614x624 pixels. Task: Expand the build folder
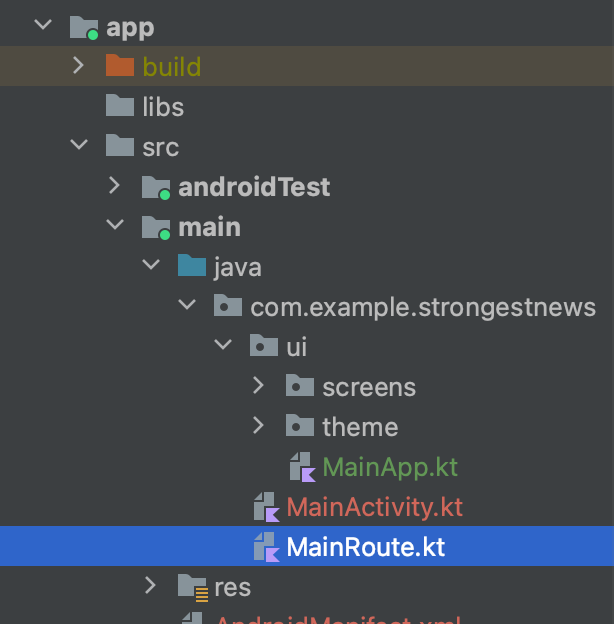pos(79,65)
